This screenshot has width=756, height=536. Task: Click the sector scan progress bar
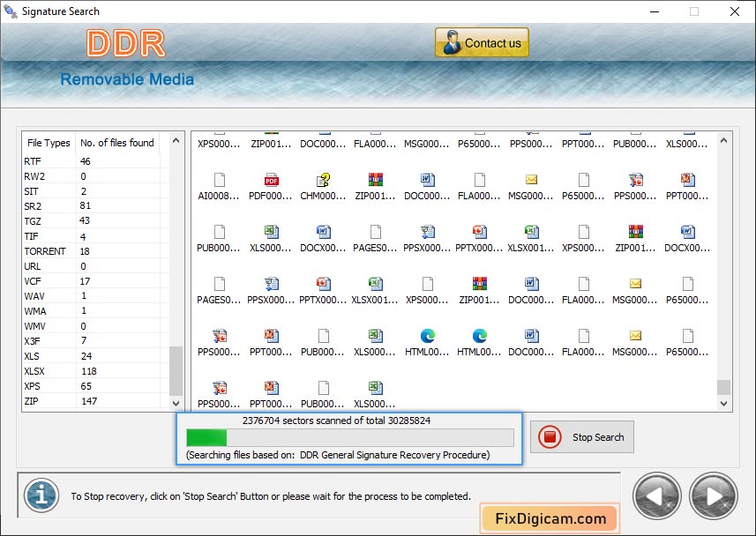pyautogui.click(x=350, y=437)
